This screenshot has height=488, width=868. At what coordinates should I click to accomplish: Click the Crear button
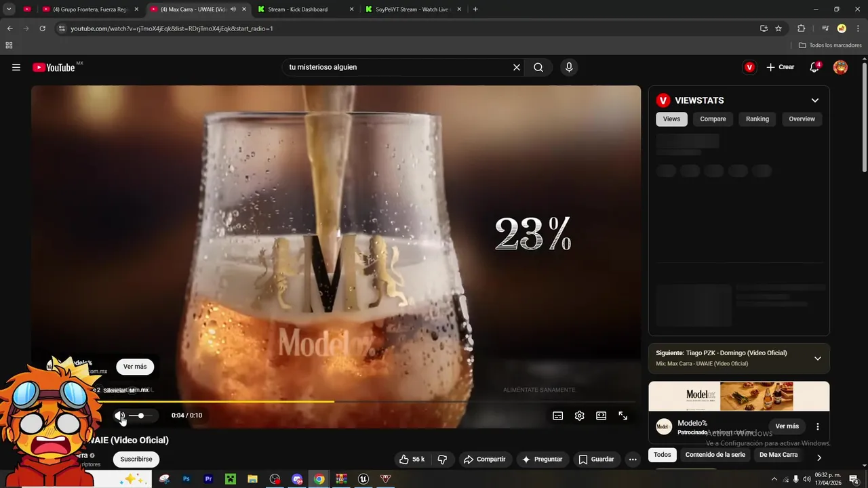pyautogui.click(x=780, y=67)
